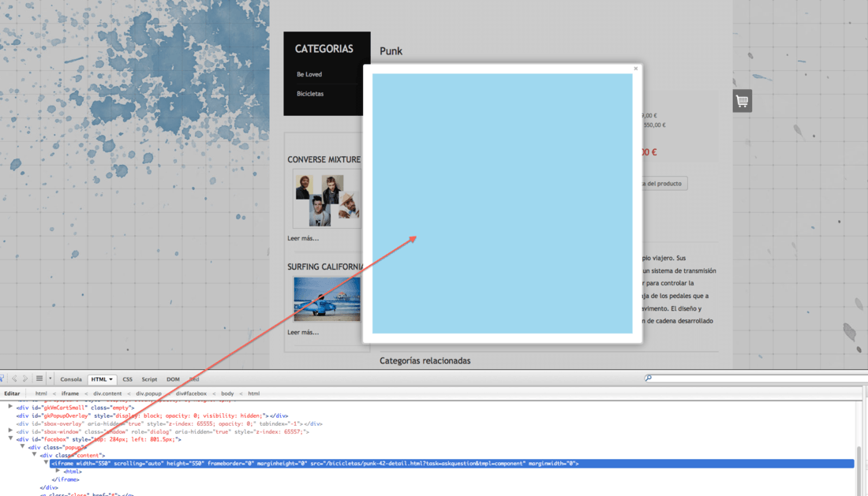Click the Editar button
The width and height of the screenshot is (868, 496).
point(12,393)
